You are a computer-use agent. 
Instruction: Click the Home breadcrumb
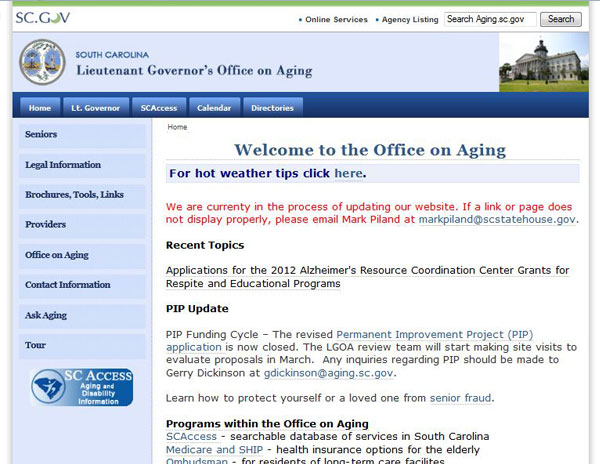tap(177, 127)
